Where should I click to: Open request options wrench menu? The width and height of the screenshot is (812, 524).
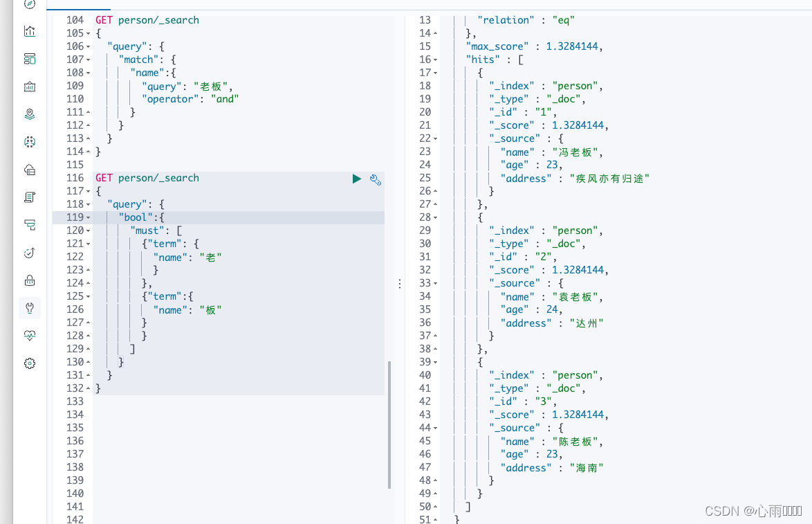pyautogui.click(x=376, y=180)
